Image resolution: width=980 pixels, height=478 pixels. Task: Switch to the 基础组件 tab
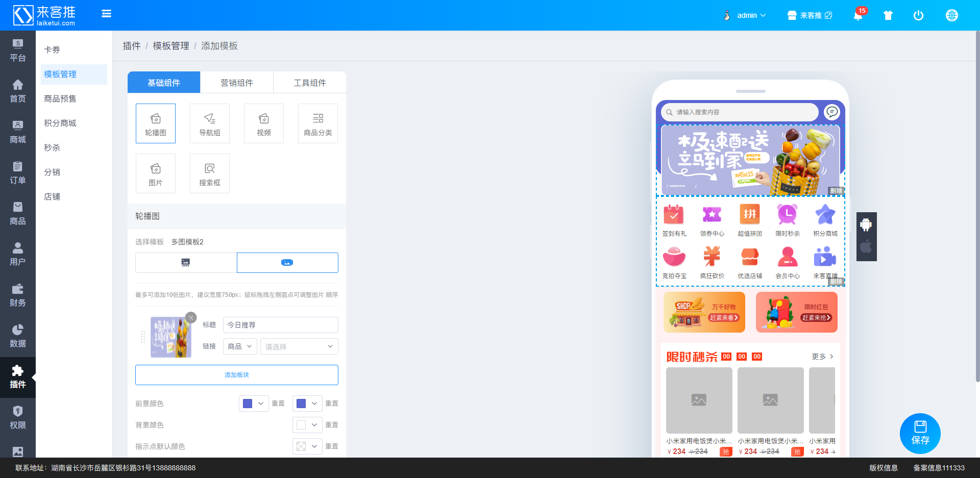point(164,83)
